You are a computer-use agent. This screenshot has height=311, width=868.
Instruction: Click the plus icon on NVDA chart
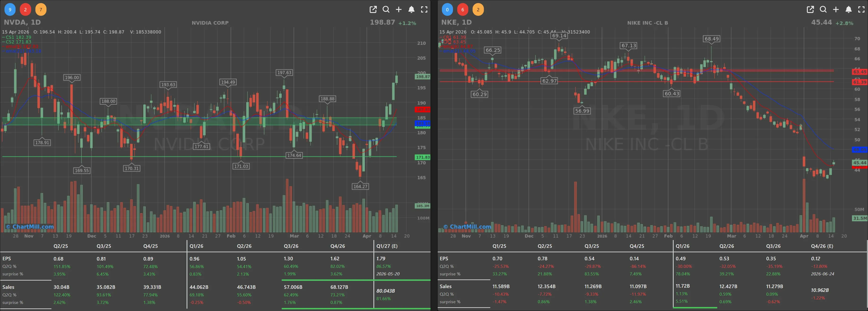point(399,9)
